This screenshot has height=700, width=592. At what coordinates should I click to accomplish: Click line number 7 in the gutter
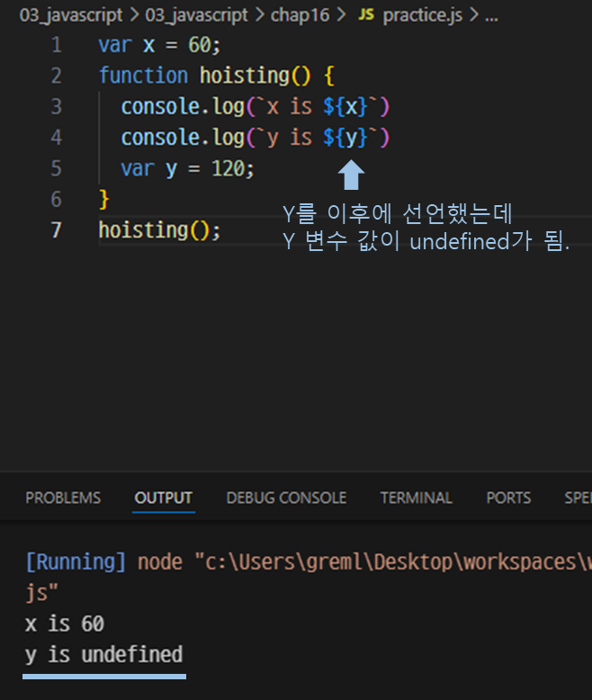click(x=57, y=230)
